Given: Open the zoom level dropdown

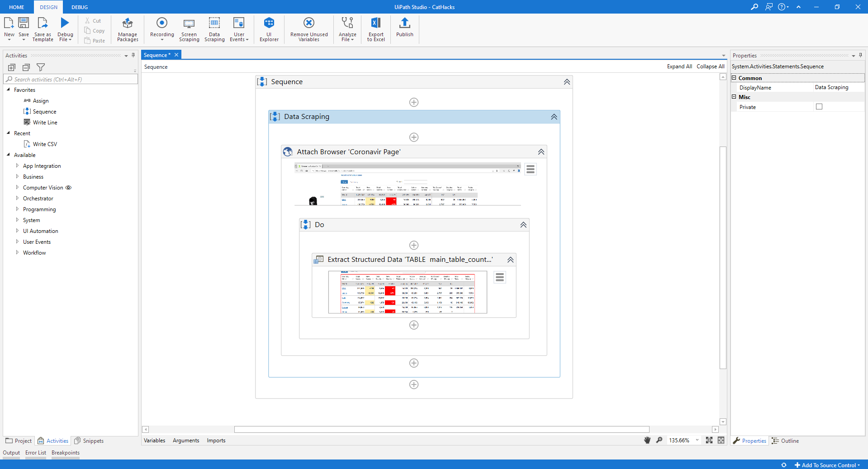Looking at the screenshot, I should click(x=697, y=440).
